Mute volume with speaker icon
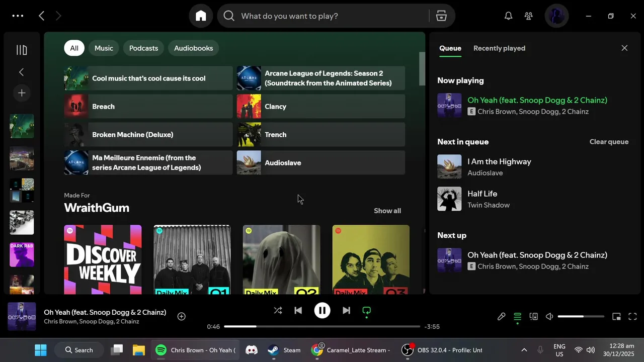This screenshot has height=362, width=644. click(x=549, y=316)
